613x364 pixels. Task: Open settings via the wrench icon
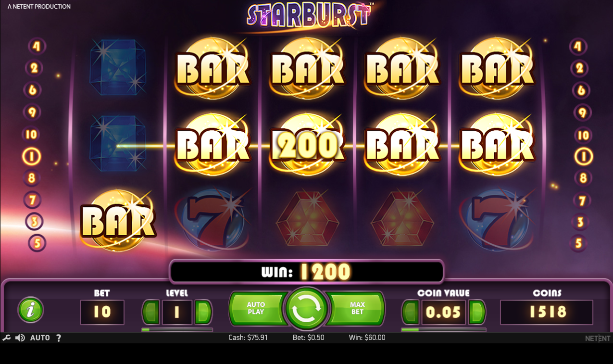pyautogui.click(x=6, y=338)
